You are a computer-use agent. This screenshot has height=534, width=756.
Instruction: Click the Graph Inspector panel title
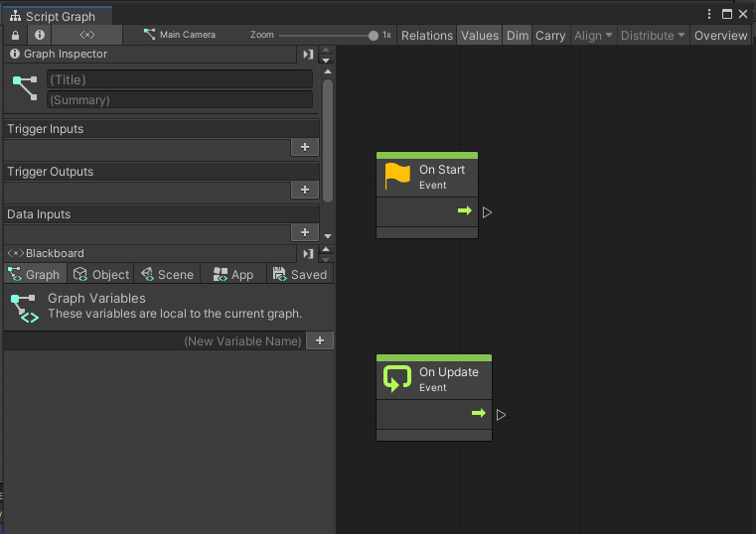pos(66,54)
